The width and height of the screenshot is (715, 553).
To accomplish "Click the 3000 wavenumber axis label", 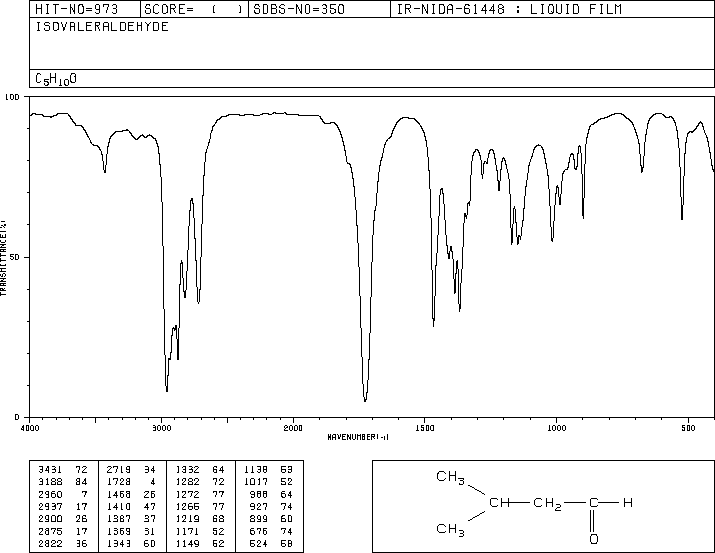I will (161, 428).
